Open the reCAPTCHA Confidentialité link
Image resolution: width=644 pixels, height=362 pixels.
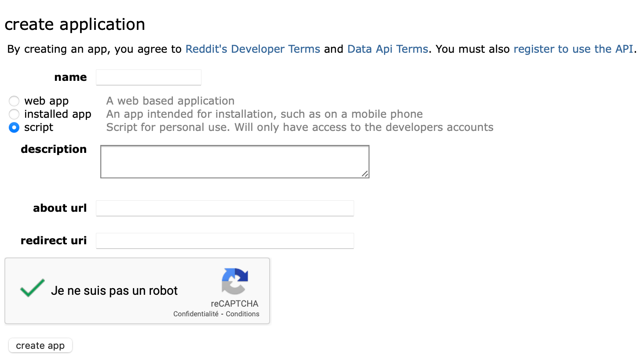196,314
